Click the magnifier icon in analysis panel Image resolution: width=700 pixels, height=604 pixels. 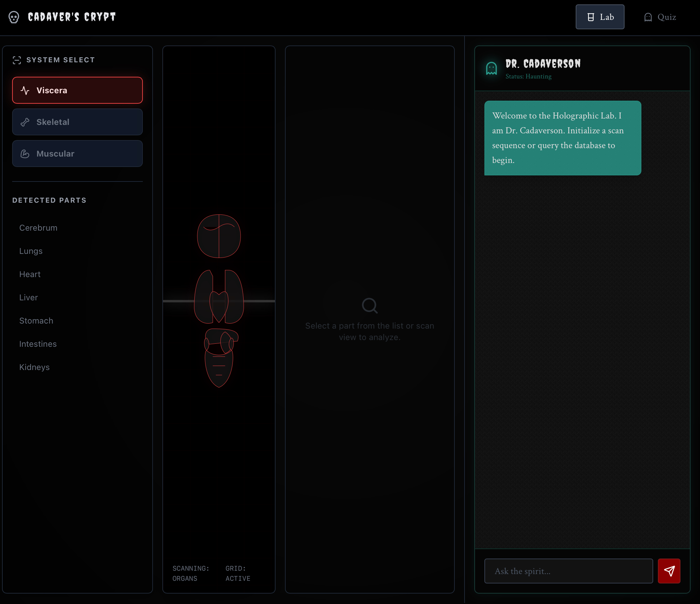[369, 306]
